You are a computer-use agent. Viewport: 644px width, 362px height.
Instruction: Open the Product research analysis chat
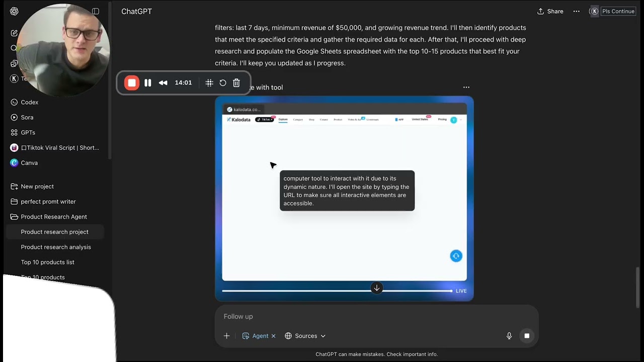56,247
